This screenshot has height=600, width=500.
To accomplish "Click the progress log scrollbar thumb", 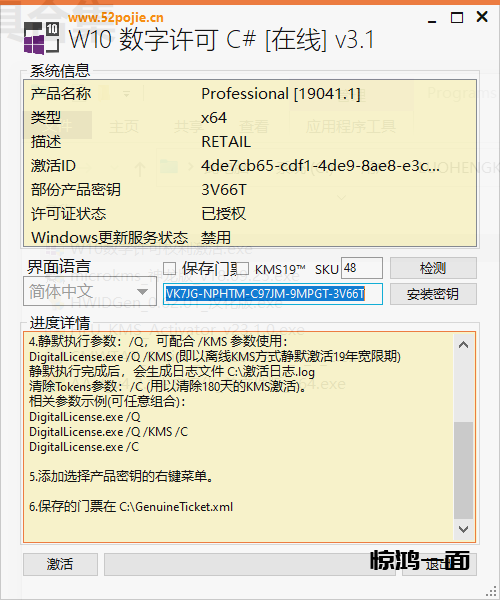I will click(x=463, y=470).
